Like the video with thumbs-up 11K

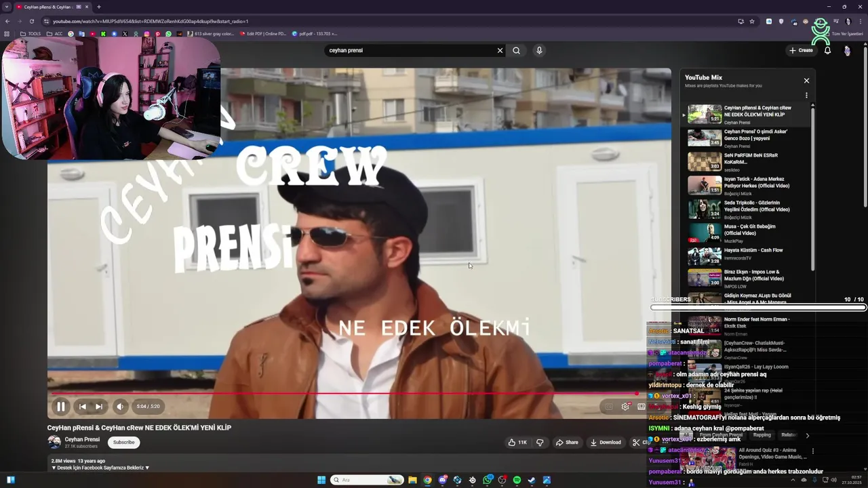pyautogui.click(x=517, y=443)
